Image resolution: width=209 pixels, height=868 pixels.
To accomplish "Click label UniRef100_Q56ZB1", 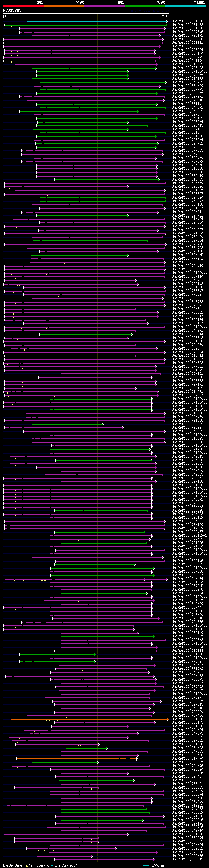I will (x=187, y=43).
